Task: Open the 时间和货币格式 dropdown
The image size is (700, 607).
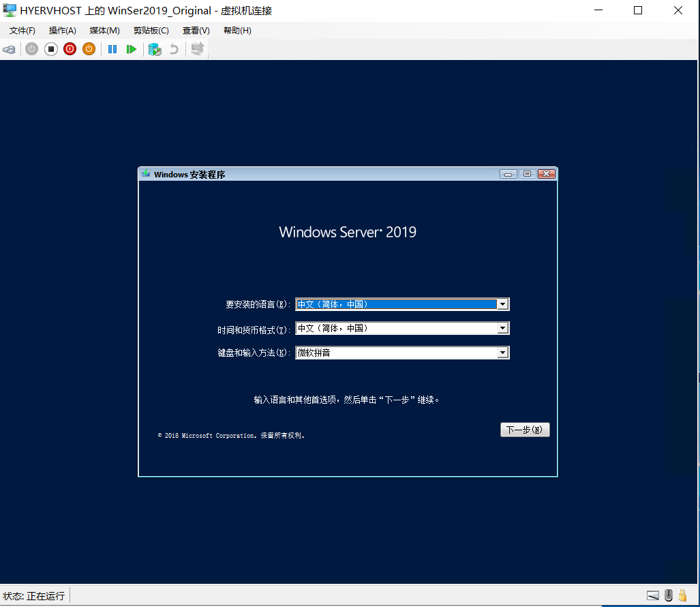Action: tap(502, 328)
